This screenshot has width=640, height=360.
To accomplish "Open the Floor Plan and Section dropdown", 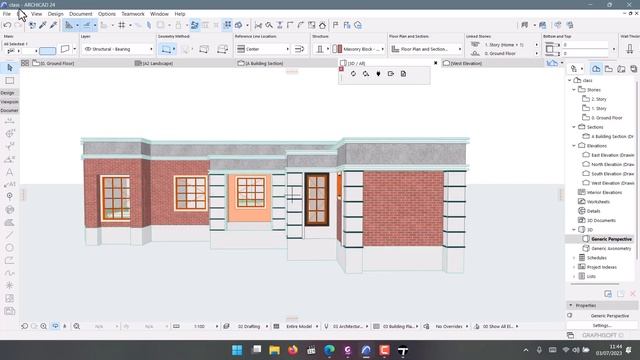I will 426,49.
